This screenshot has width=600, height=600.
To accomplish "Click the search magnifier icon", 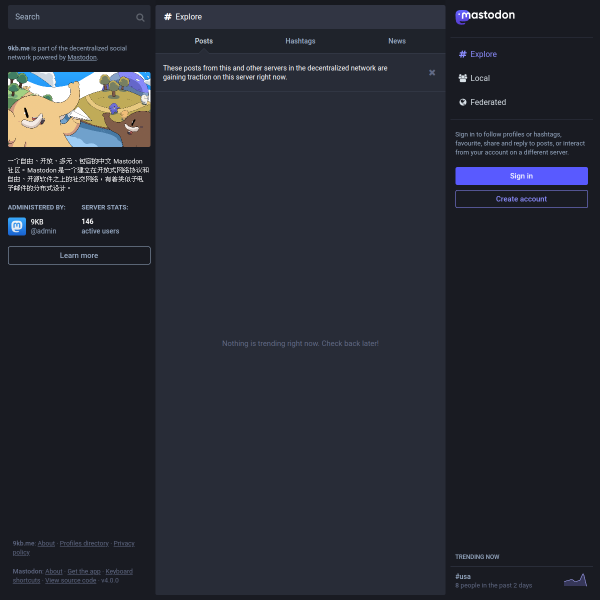I will (140, 17).
